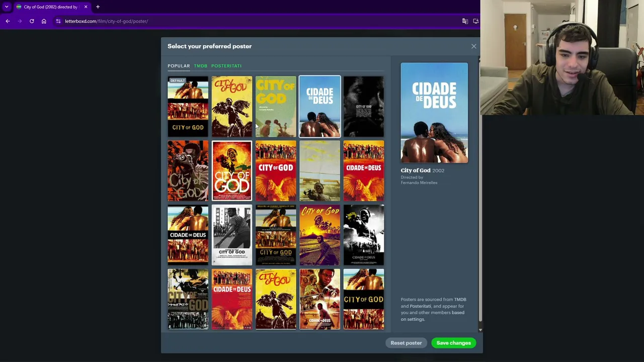
Task: Pick the orange illustrated photographer City of God poster
Action: [x=188, y=171]
